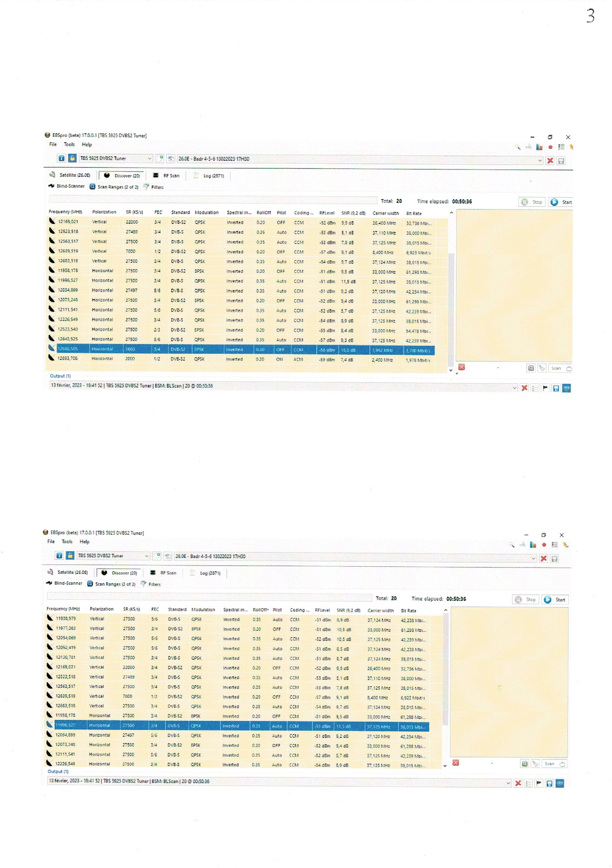Click padlock icon in lower EBSpro window

70,556
